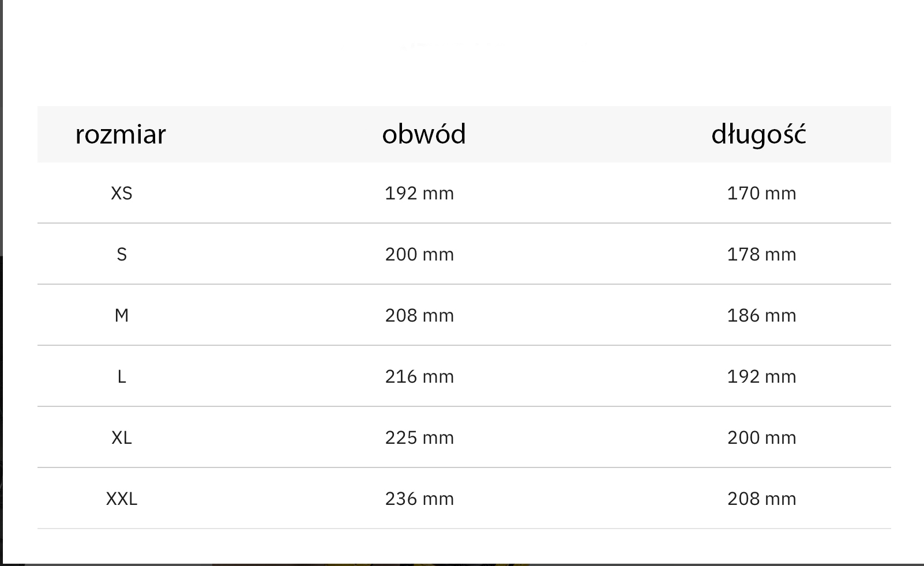Select the XXL size row label
This screenshot has width=924, height=566.
click(122, 499)
